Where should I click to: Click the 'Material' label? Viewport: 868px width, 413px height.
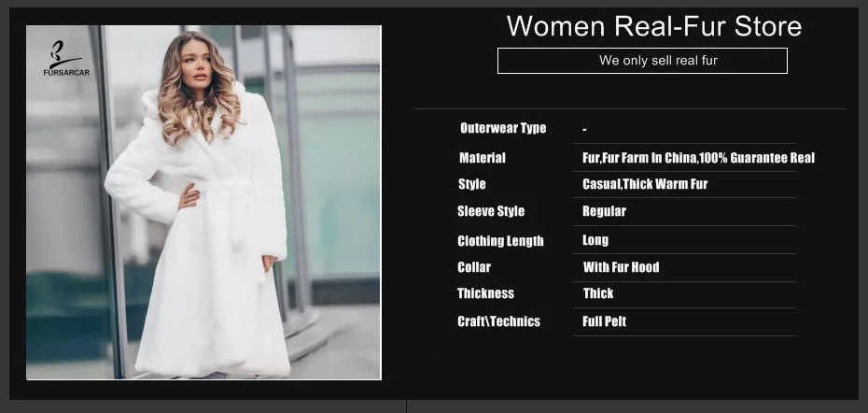[483, 158]
